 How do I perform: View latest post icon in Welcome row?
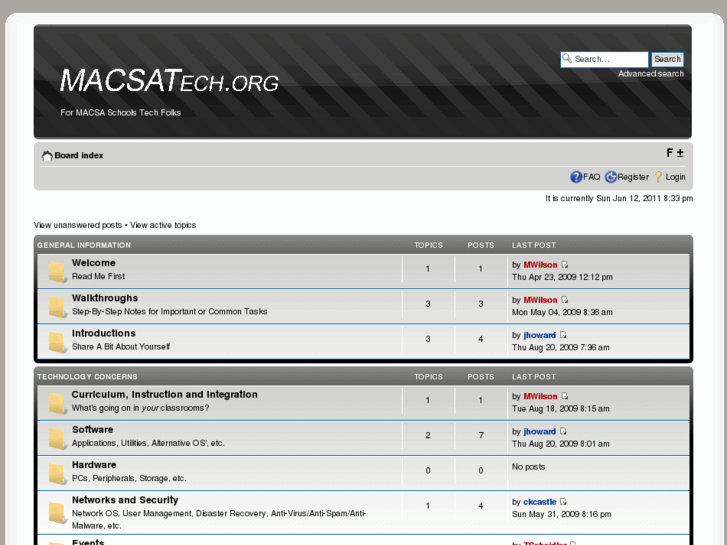coord(564,264)
